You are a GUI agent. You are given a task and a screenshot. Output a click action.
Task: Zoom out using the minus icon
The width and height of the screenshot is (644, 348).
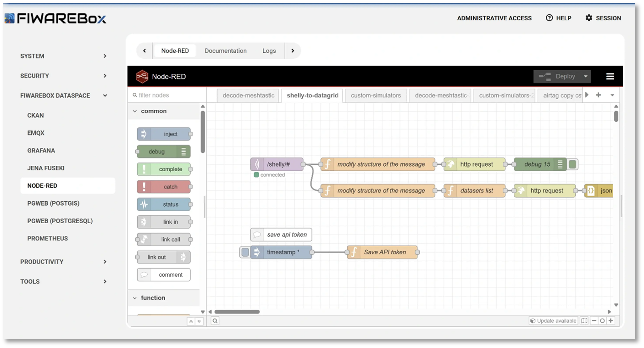(x=594, y=320)
